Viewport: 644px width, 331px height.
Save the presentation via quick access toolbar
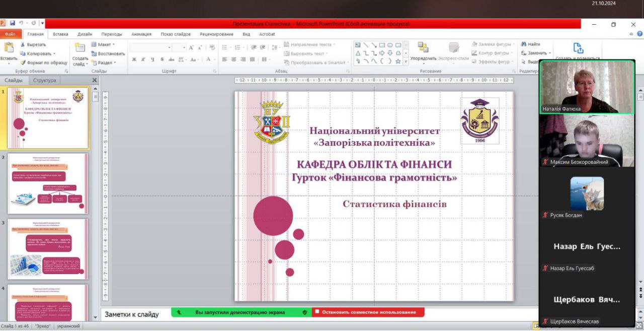tap(12, 23)
